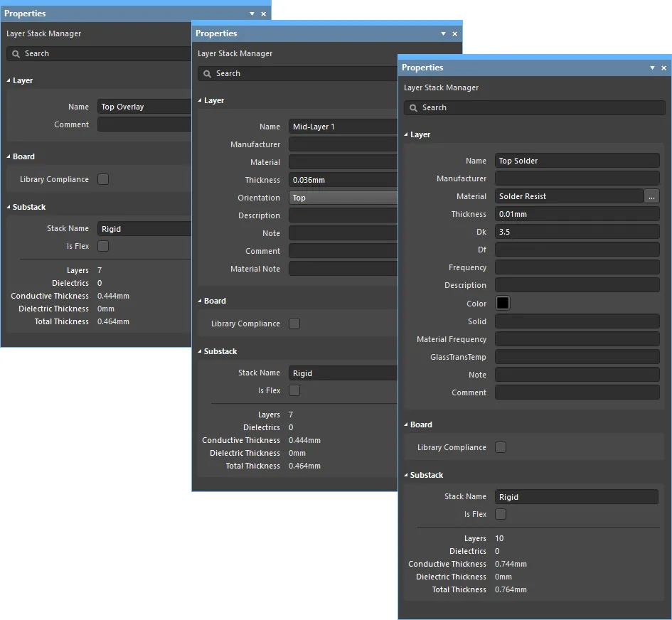The height and width of the screenshot is (620, 672).
Task: Open panel options arrow in Top Overlay panel
Action: (252, 14)
